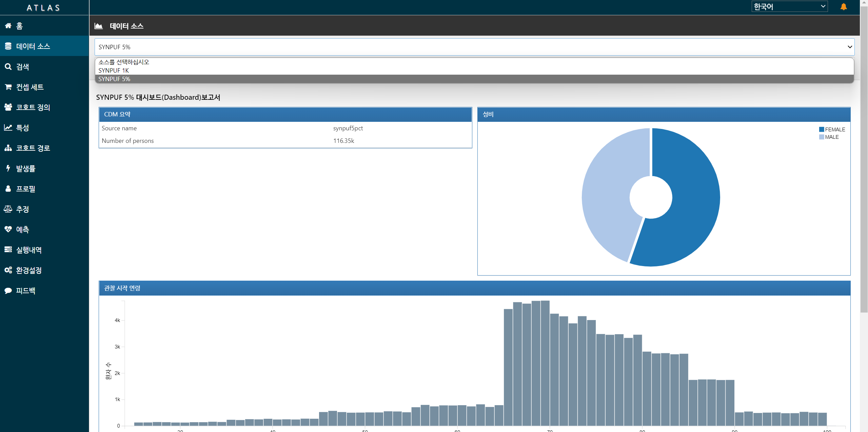Click the configuration gears icon
The image size is (868, 432).
[x=8, y=270]
